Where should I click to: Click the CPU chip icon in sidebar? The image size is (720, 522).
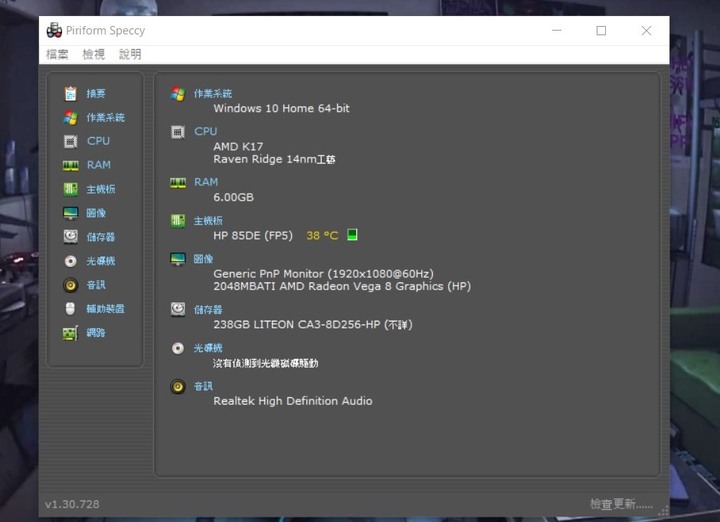click(x=70, y=141)
